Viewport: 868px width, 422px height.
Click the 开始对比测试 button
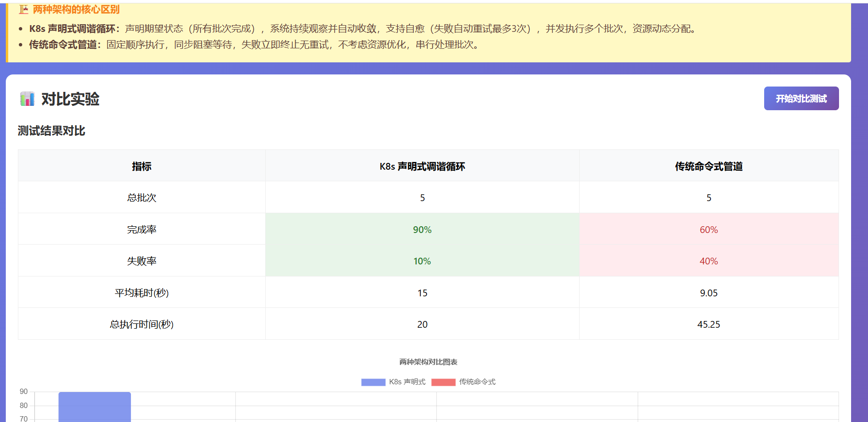point(801,99)
